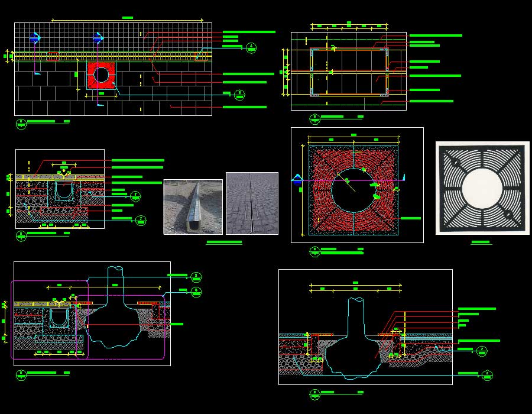Click the green caption under the drain photos
The height and width of the screenshot is (414, 532).
click(224, 242)
